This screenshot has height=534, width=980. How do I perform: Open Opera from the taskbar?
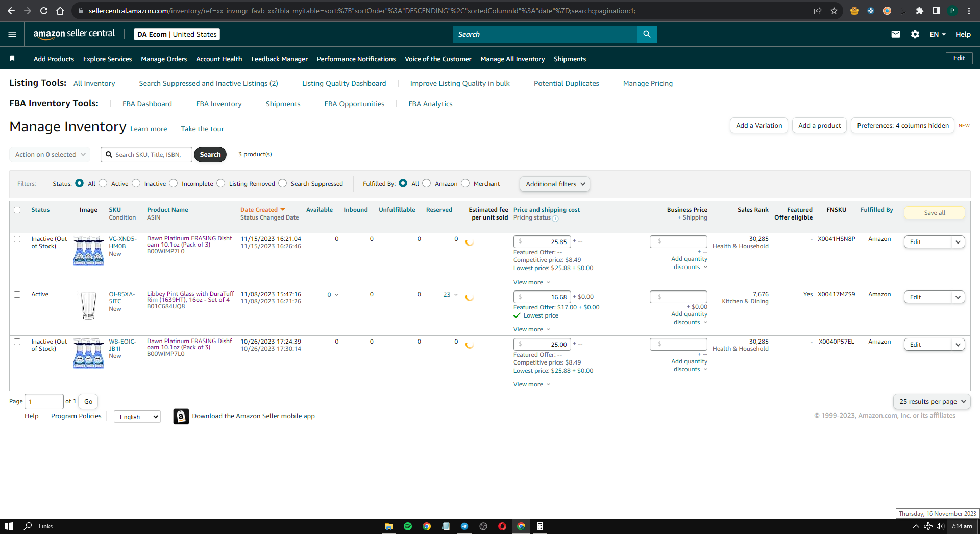point(502,526)
